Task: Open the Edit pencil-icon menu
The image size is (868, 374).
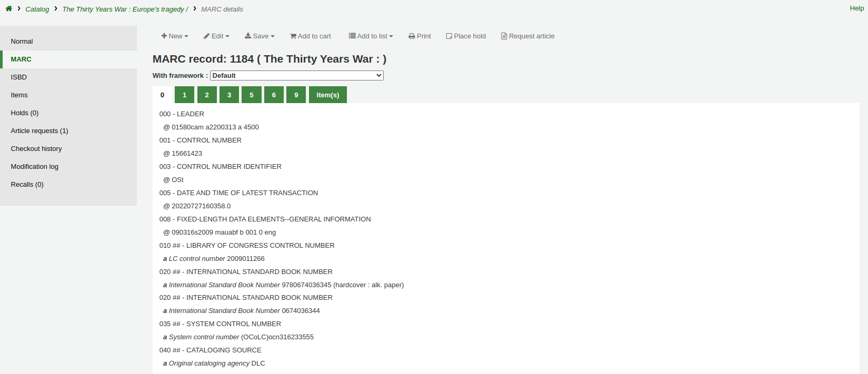Action: (x=216, y=36)
